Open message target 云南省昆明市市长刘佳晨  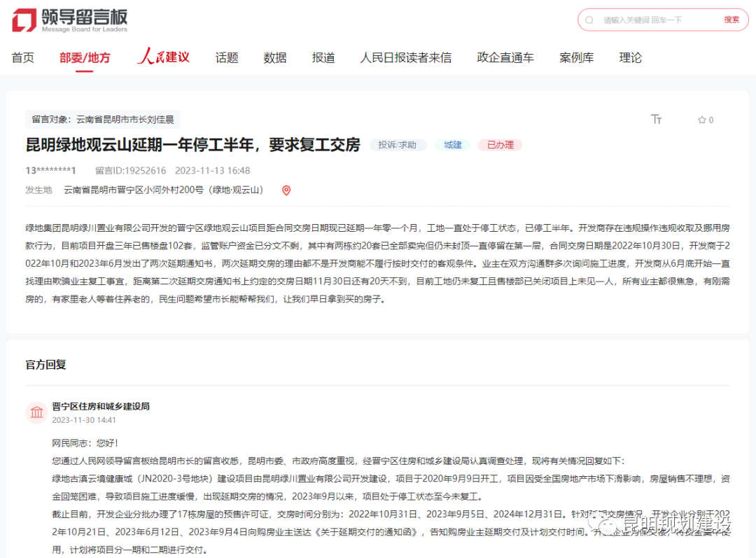(127, 119)
